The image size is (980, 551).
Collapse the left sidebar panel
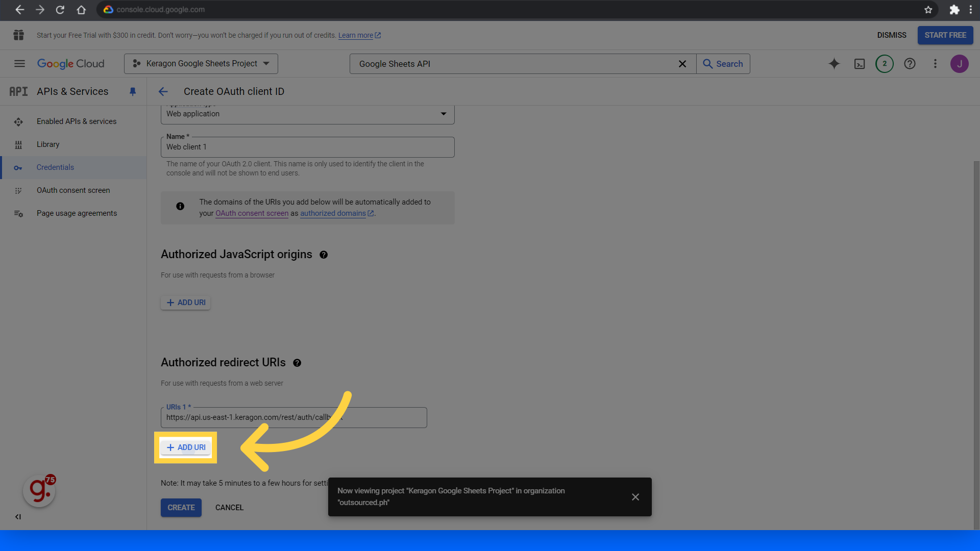click(x=18, y=517)
